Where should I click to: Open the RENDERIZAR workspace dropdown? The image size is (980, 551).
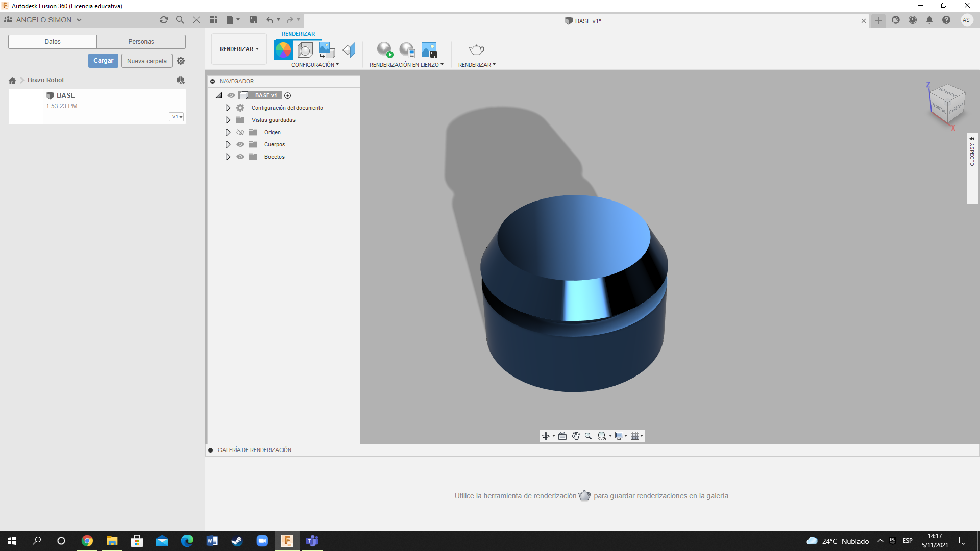[239, 49]
